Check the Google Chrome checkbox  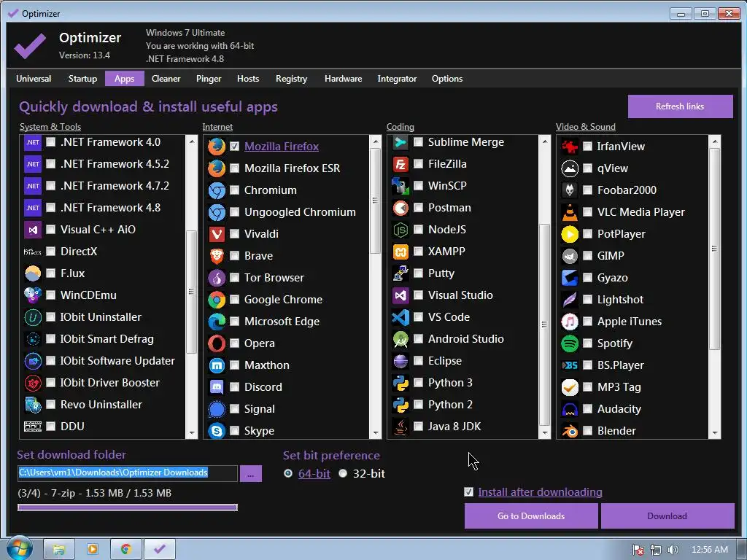pyautogui.click(x=234, y=300)
